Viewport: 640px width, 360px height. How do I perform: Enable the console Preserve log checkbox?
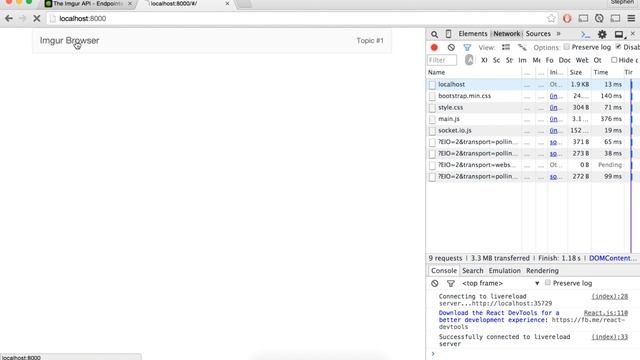click(x=548, y=282)
